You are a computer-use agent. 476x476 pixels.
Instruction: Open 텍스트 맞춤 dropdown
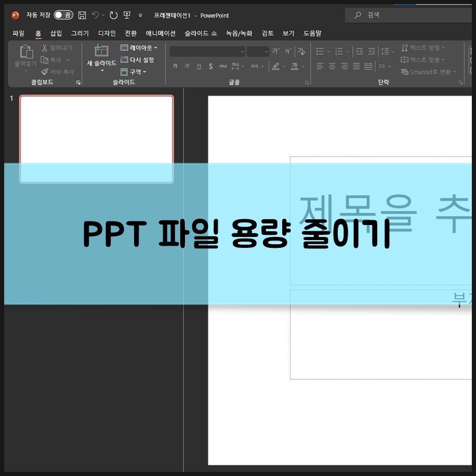coord(423,60)
